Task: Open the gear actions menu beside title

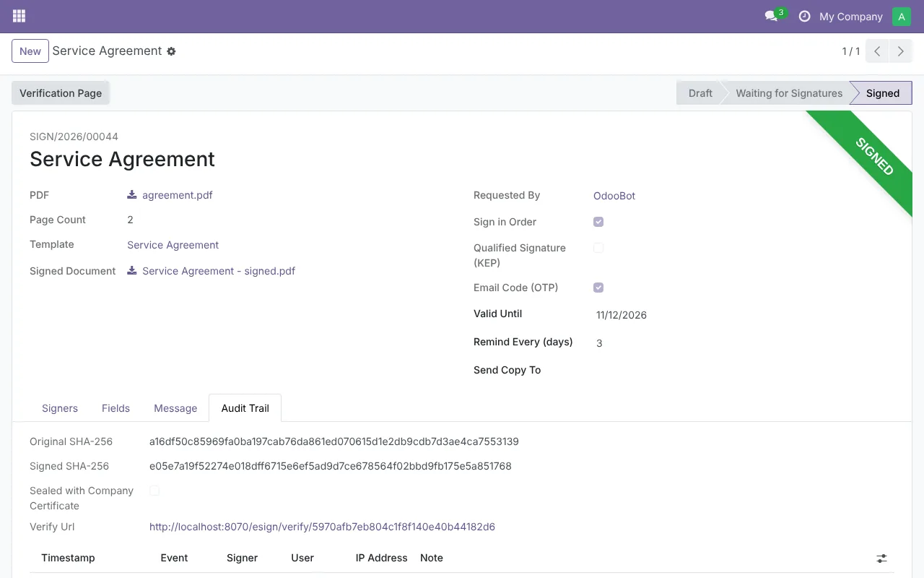Action: [171, 51]
